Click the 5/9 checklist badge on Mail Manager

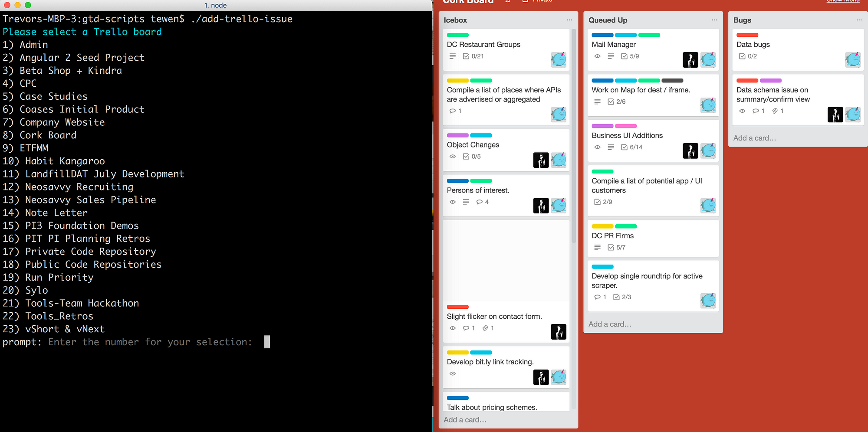[x=630, y=56]
